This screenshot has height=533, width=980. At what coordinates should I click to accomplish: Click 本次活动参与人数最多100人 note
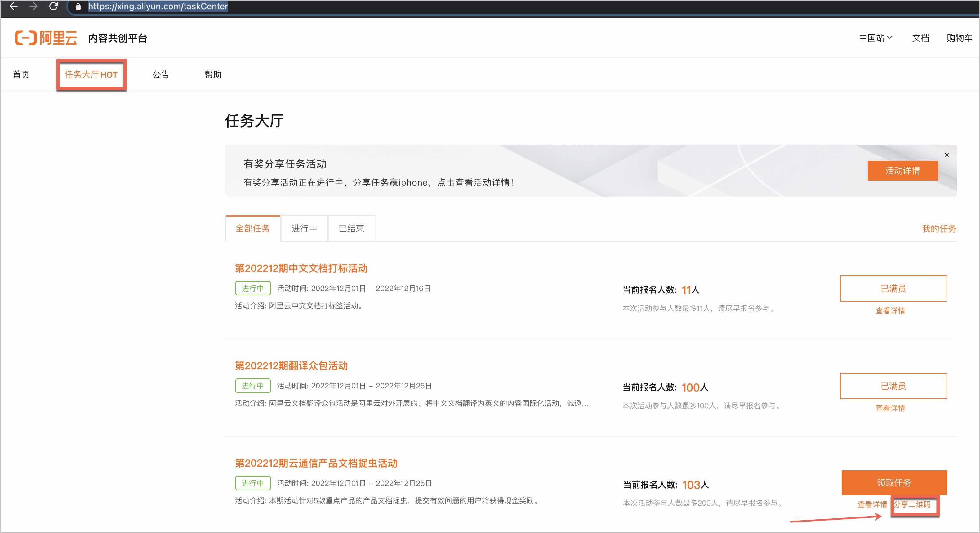coord(702,406)
